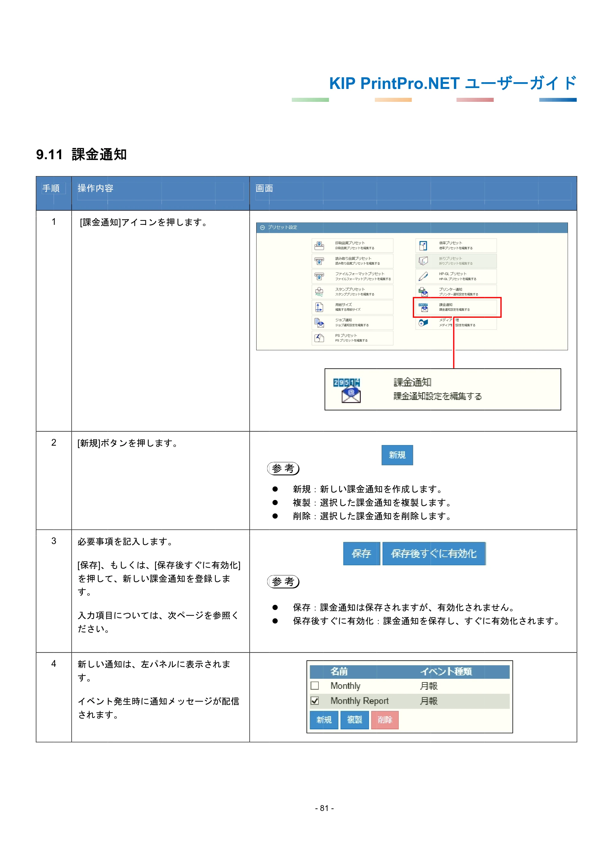Click 月報 in the Monthly row
The image size is (613, 868).
[x=429, y=686]
